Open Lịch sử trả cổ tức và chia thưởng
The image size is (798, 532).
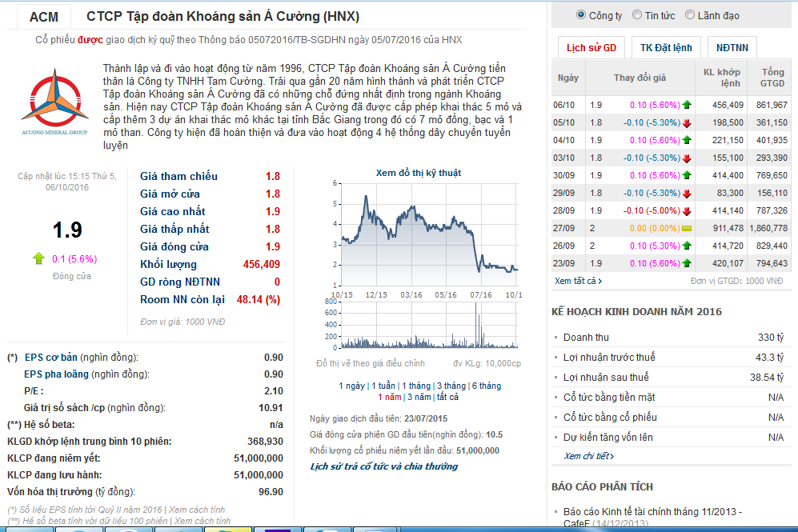click(x=383, y=466)
